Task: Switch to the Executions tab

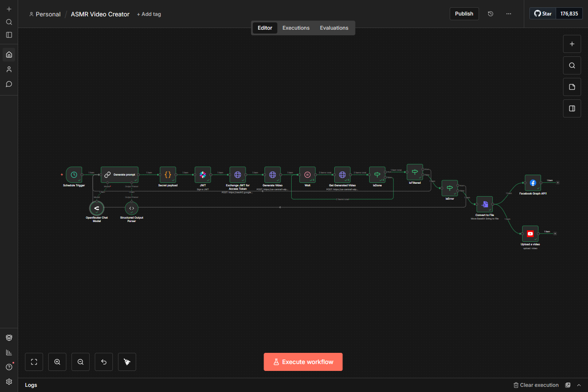Action: (296, 28)
